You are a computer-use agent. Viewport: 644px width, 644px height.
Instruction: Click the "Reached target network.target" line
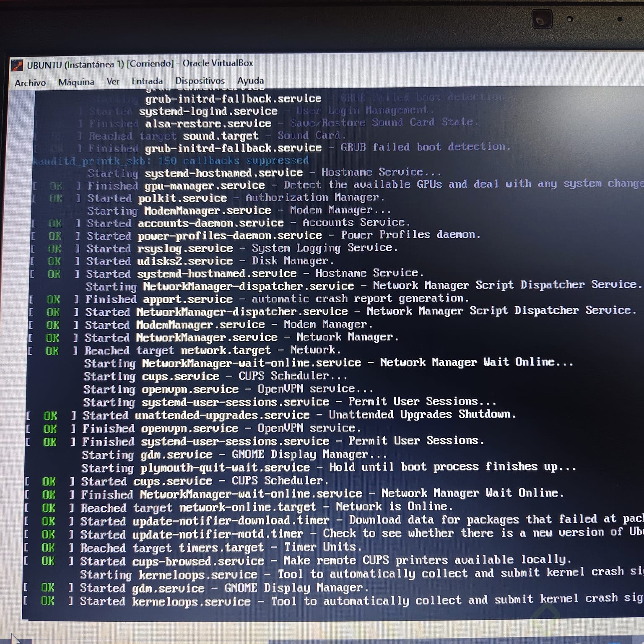point(184,350)
